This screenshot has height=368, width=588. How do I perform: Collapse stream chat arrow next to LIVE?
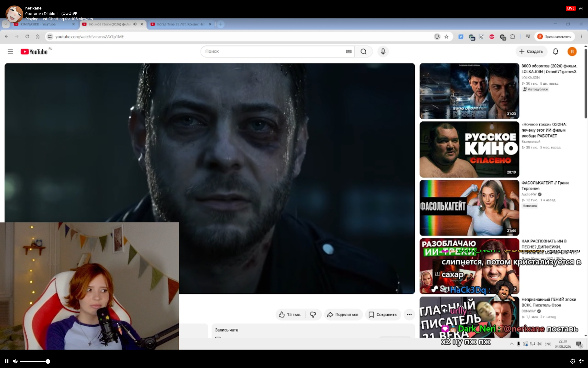(x=581, y=8)
